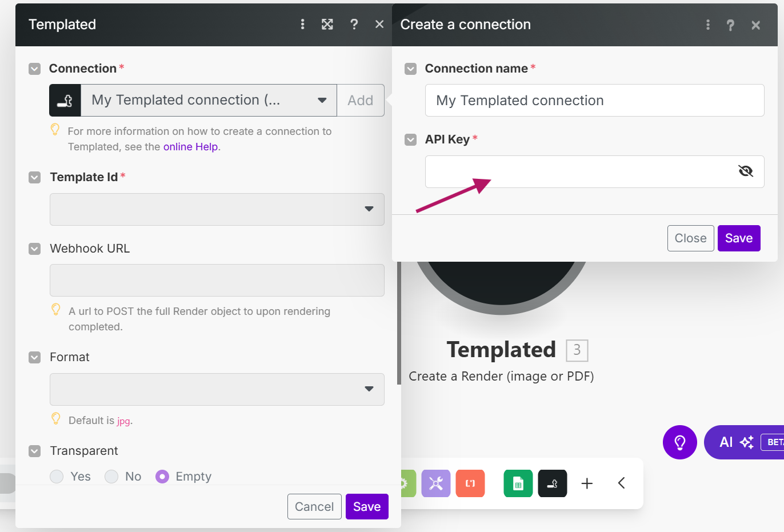
Task: Select Empty for Transparent
Action: click(162, 477)
